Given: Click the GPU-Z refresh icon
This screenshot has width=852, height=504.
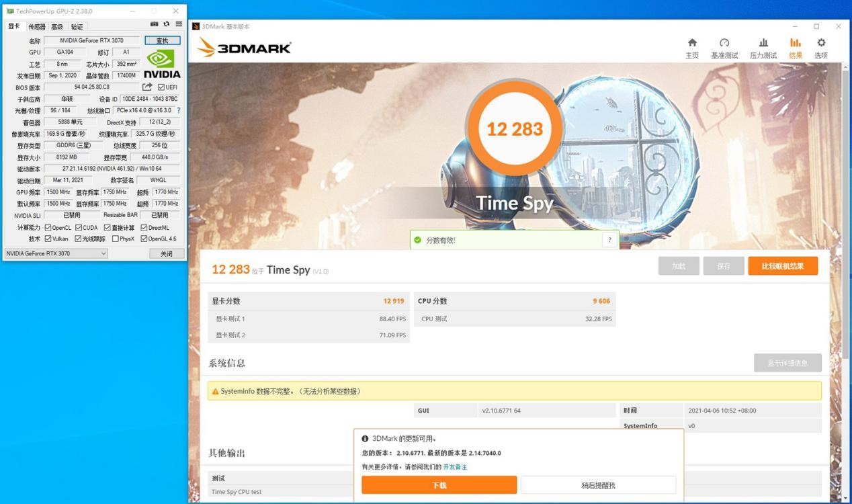Looking at the screenshot, I should 167,24.
